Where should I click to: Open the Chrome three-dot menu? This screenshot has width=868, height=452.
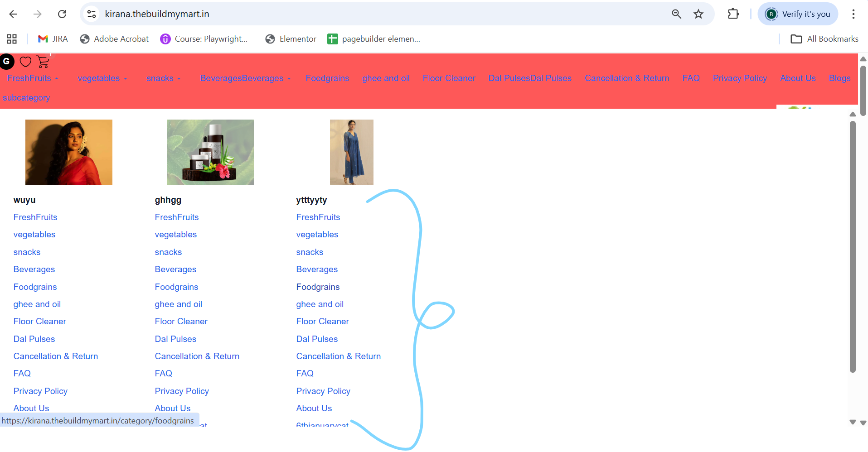click(x=853, y=14)
